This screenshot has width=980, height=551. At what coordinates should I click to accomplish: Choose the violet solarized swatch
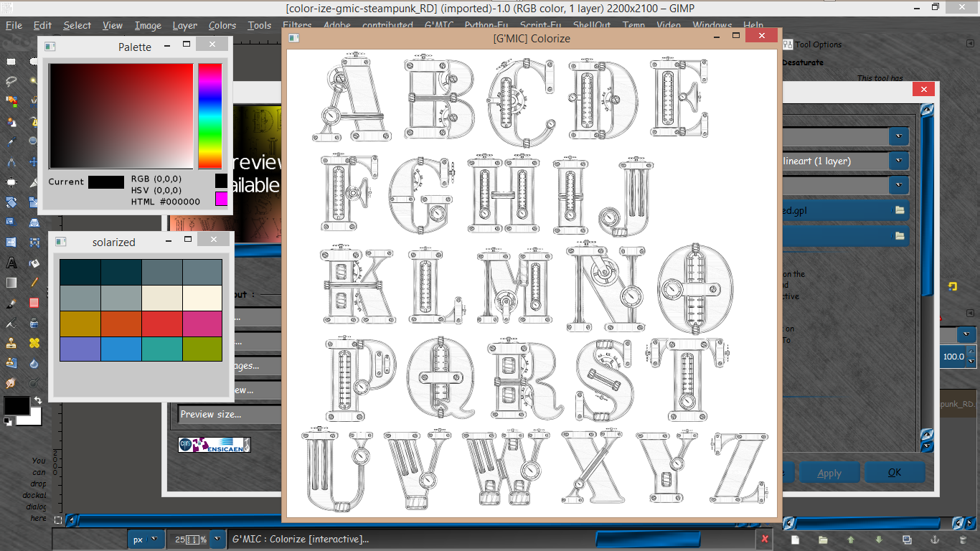pos(80,349)
